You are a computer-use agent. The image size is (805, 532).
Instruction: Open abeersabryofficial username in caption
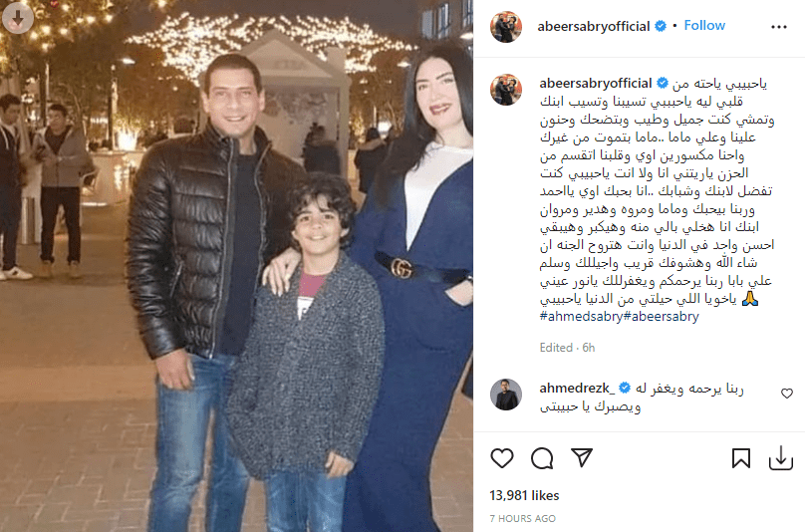point(596,84)
